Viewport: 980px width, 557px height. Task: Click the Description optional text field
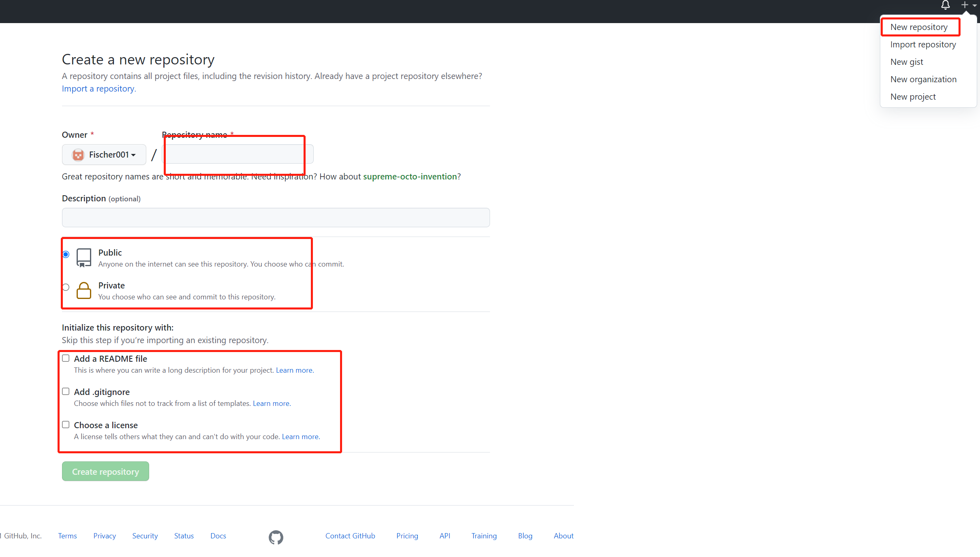click(275, 217)
